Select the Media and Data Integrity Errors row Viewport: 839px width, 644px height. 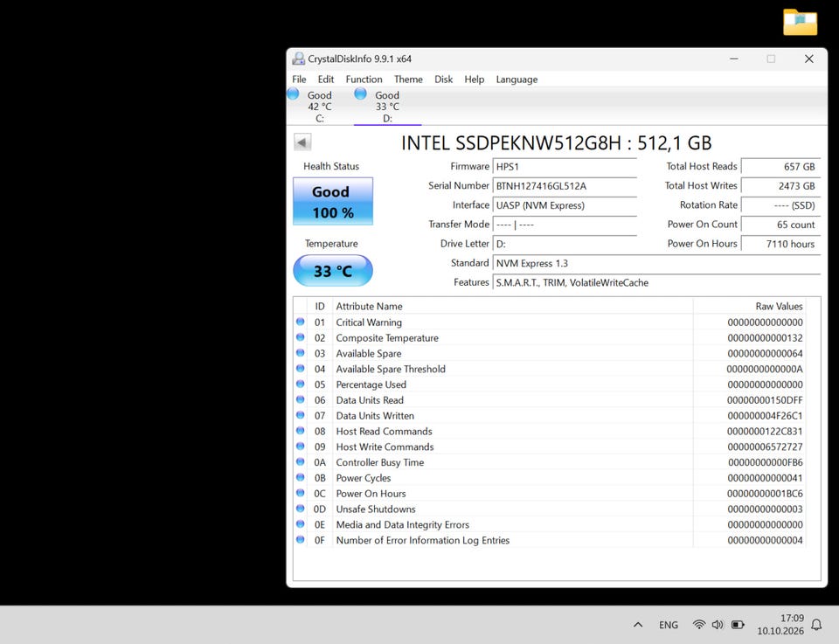(x=550, y=524)
